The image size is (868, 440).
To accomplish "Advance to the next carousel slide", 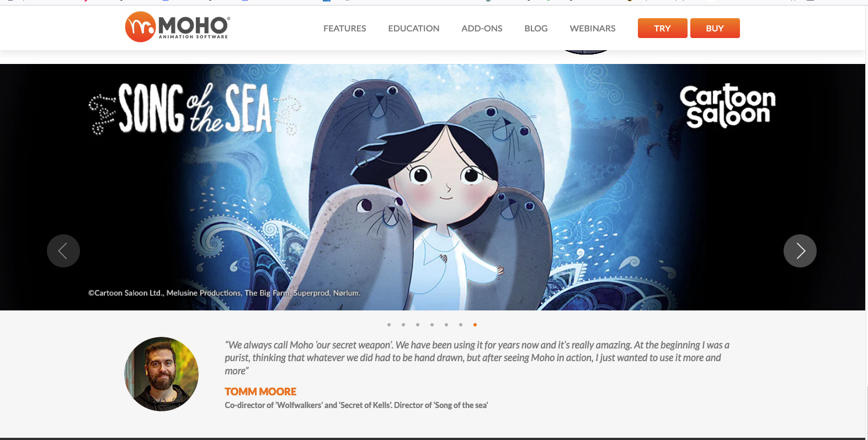I will 800,251.
